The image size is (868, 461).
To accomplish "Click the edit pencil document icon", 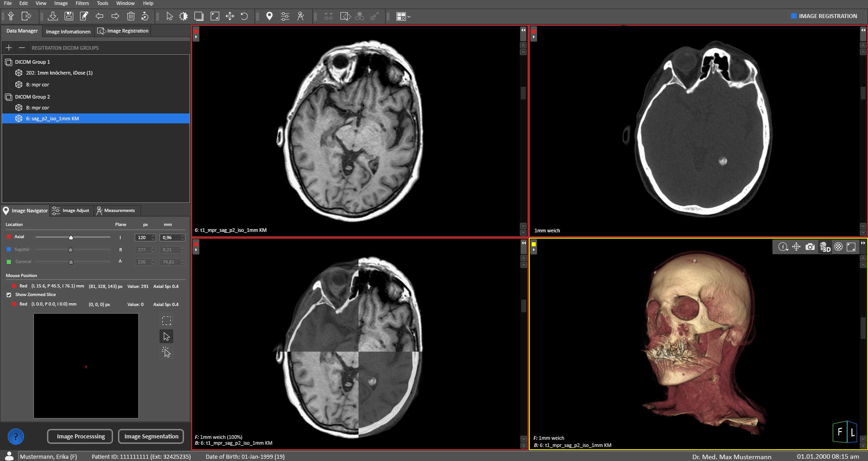I will [x=84, y=16].
